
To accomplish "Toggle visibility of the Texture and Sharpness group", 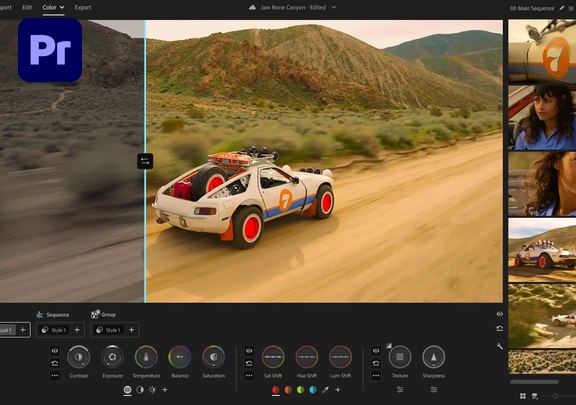I will click(376, 351).
